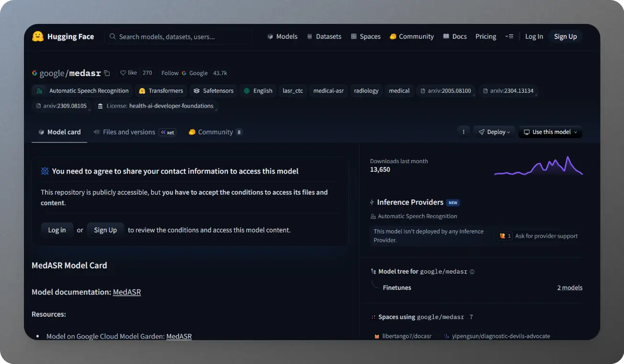
Task: Click the Hugging Face logo icon
Action: coord(38,36)
